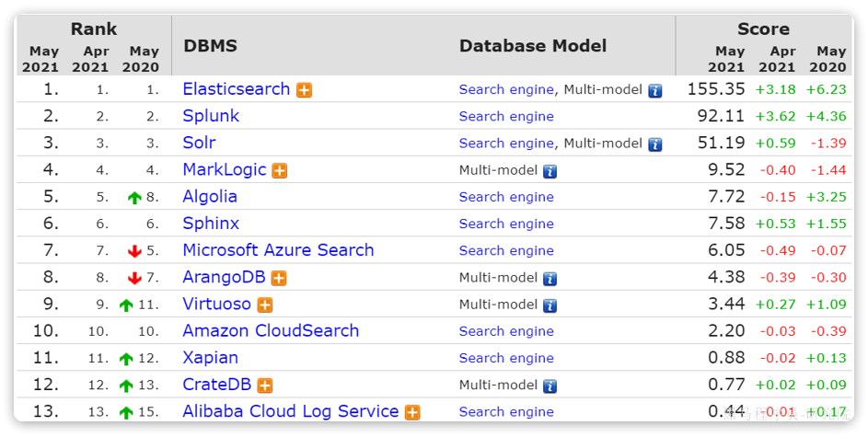Visit the Xapian DBMS page
Image resolution: width=868 pixels, height=437 pixels.
pos(210,358)
